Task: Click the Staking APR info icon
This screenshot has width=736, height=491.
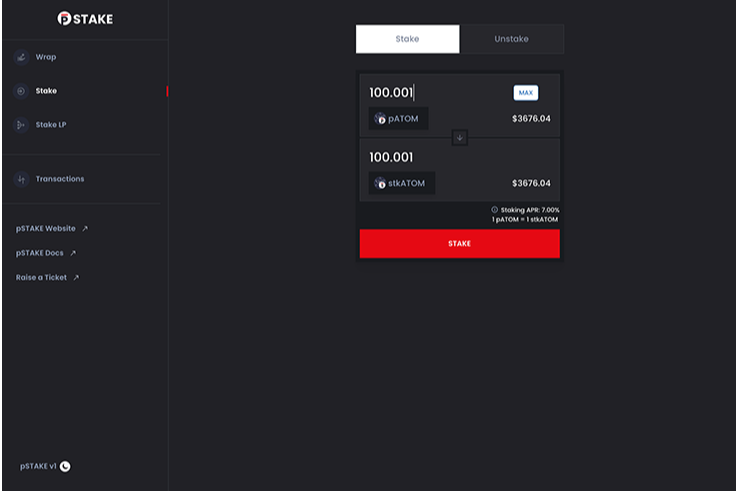Action: click(494, 210)
